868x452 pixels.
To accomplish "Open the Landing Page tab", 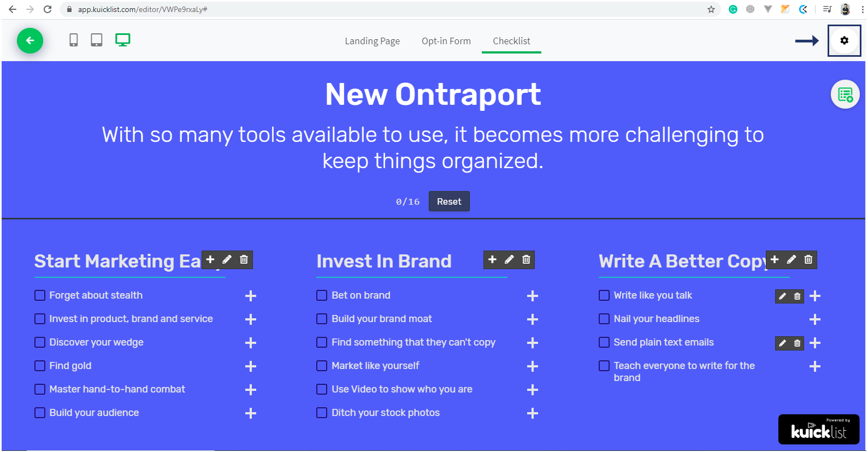I will pyautogui.click(x=373, y=41).
